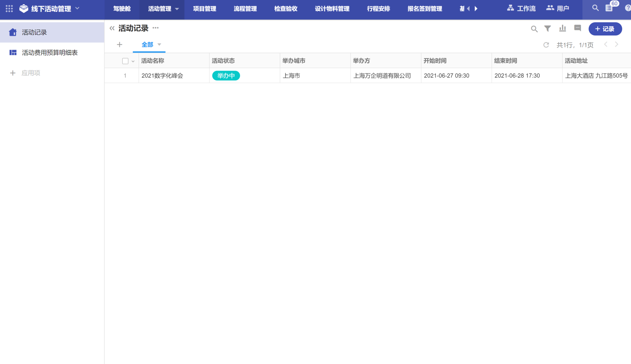Expand the 线下活动管理 app name dropdown
Viewport: 631px width, 364px height.
tap(78, 8)
